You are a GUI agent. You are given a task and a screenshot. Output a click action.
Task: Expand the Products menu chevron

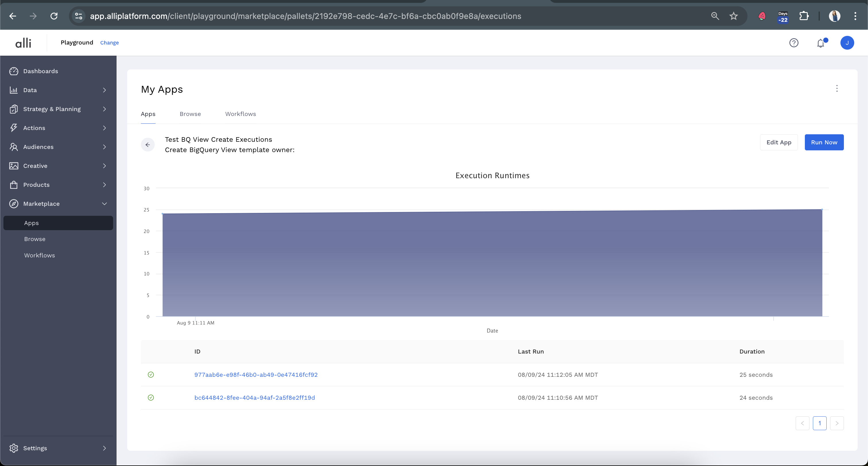(x=104, y=185)
